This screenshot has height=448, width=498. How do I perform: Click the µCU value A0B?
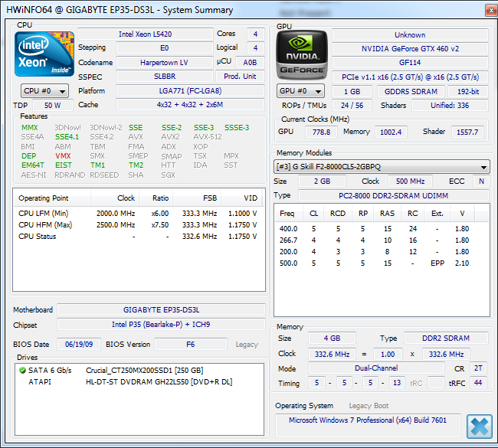[x=250, y=63]
